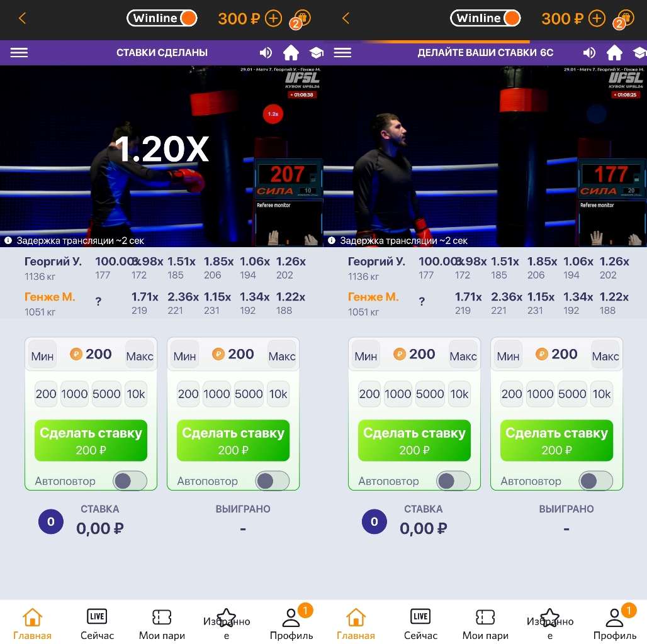The height and width of the screenshot is (644, 647).
Task: Set Макс bet in first right panel
Action: pos(463,355)
